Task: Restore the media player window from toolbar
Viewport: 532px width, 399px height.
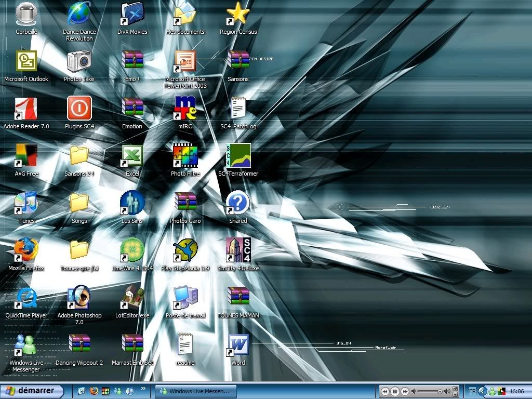Action: pos(455,389)
